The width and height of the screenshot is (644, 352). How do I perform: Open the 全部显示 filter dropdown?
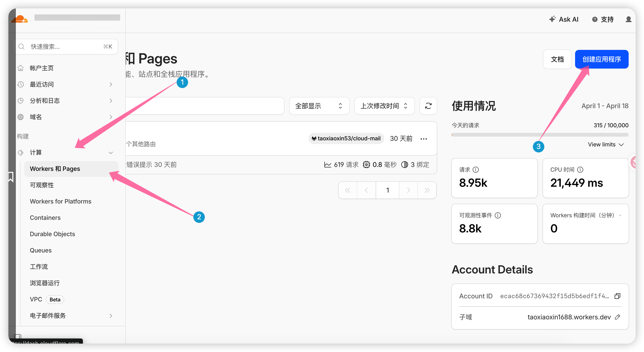319,106
